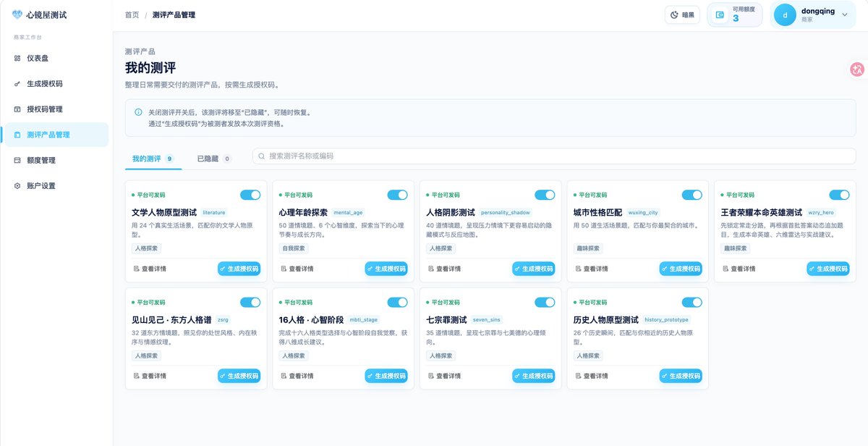This screenshot has height=446, width=868.
Task: Click the literature code tag
Action: [x=214, y=213]
